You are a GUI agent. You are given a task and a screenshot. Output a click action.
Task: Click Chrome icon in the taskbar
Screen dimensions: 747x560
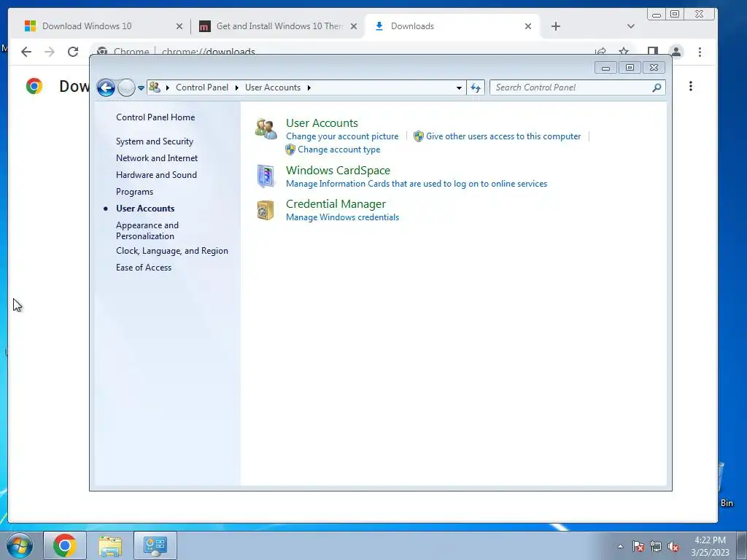click(65, 545)
